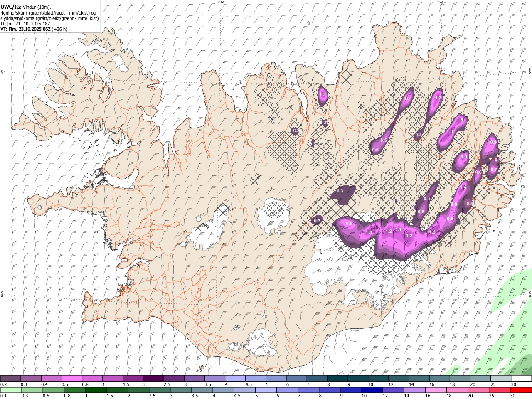The width and height of the screenshot is (532, 399).
Task: Pick the bright pink snow swatch between 0.5 and 0.8
Action: 72,378
